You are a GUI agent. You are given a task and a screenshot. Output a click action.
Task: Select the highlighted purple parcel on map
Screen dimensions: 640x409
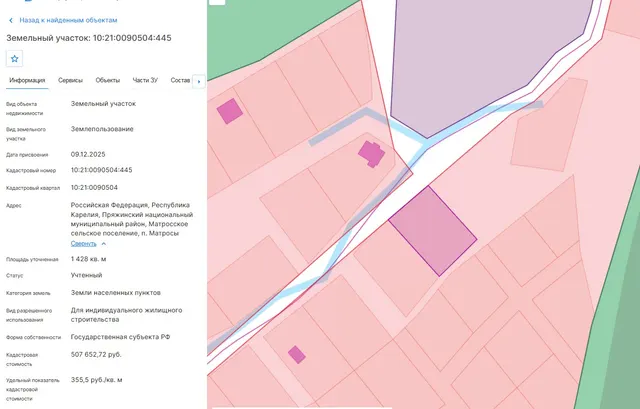(x=433, y=231)
